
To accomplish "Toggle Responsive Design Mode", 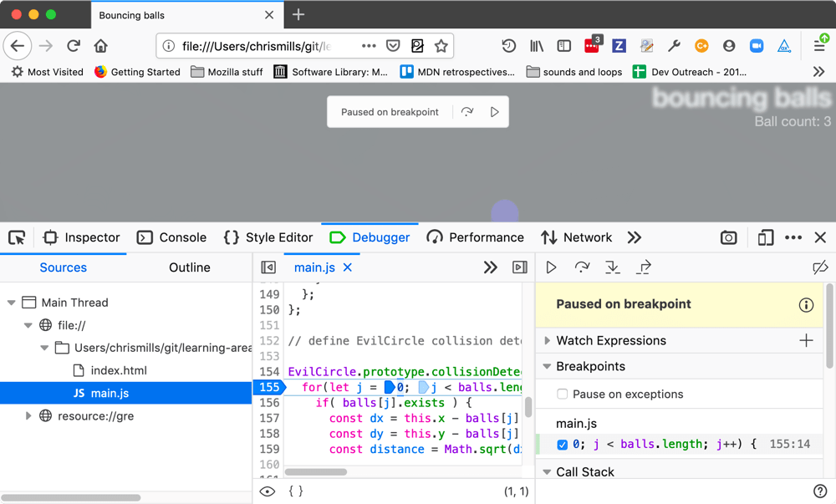I will (765, 237).
